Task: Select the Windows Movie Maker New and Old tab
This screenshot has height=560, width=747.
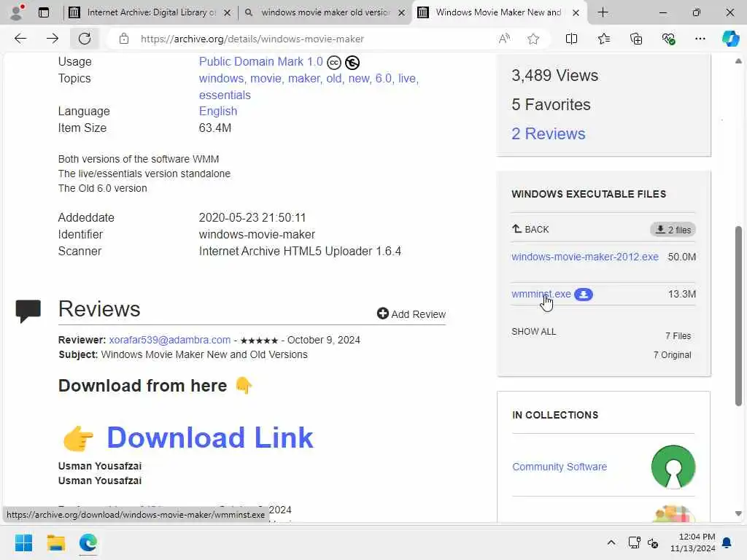Action: 499,12
